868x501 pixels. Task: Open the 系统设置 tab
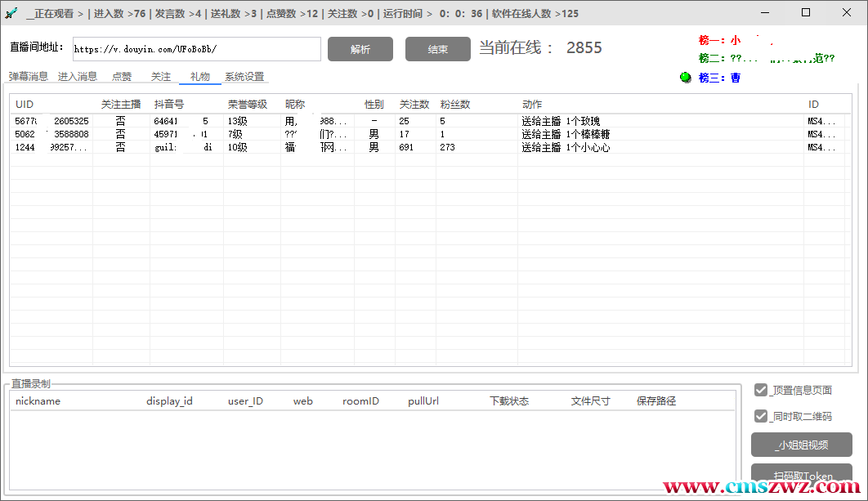tap(244, 77)
